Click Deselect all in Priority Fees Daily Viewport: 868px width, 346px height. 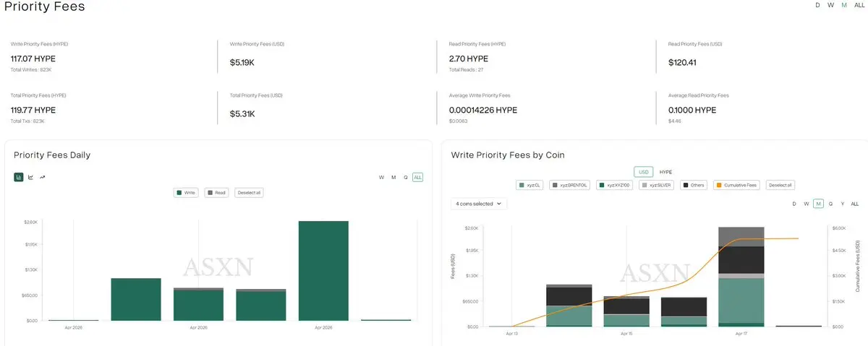point(249,193)
